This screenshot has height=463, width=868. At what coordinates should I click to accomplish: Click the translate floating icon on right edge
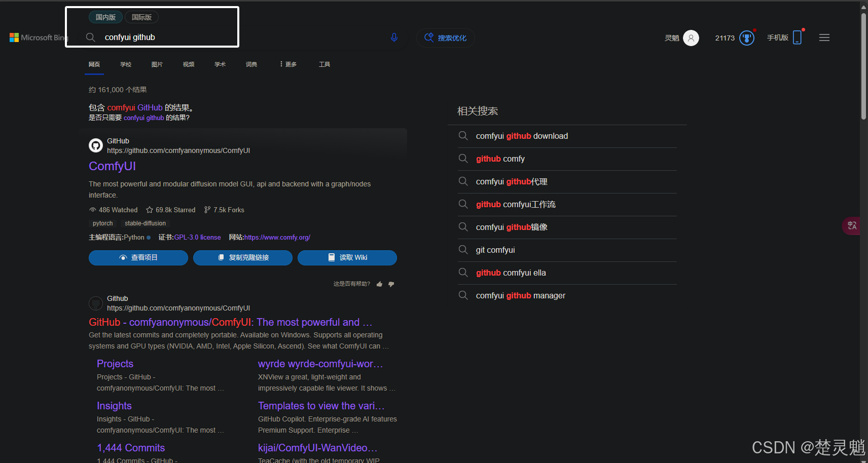852,225
